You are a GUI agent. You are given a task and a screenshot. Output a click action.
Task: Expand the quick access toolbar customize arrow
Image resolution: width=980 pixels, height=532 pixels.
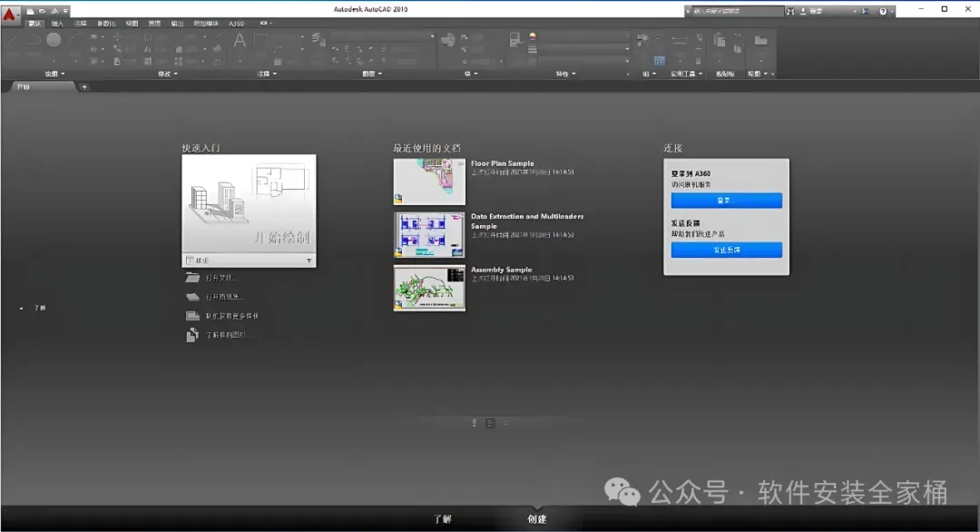(65, 11)
